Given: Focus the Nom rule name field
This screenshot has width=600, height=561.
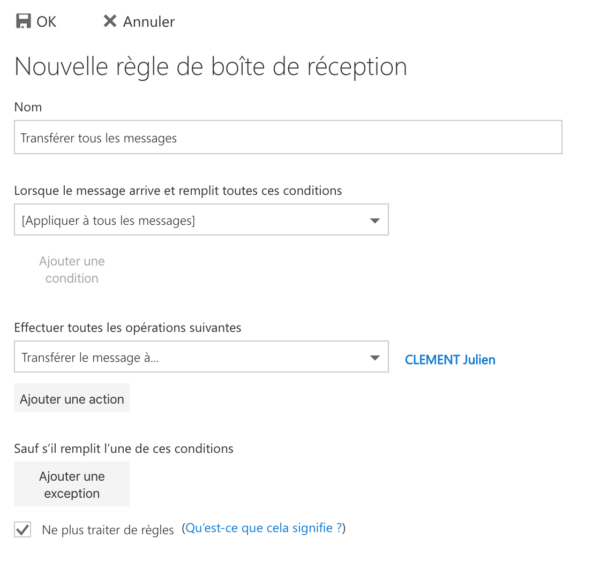Looking at the screenshot, I should tap(288, 137).
